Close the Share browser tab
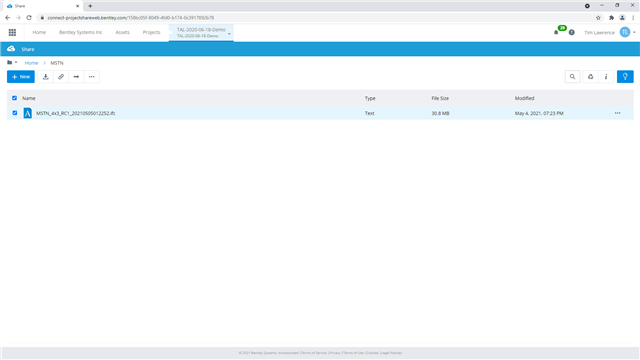 coord(78,6)
